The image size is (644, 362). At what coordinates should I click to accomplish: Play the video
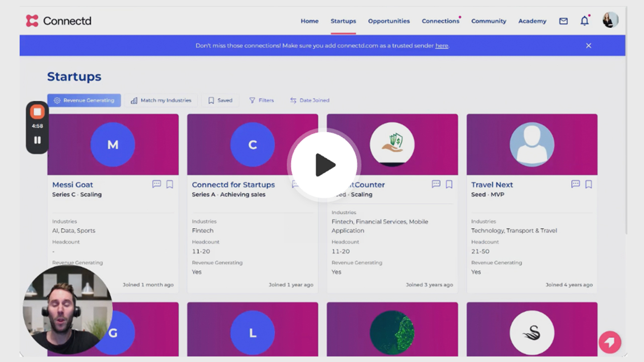[x=325, y=165]
